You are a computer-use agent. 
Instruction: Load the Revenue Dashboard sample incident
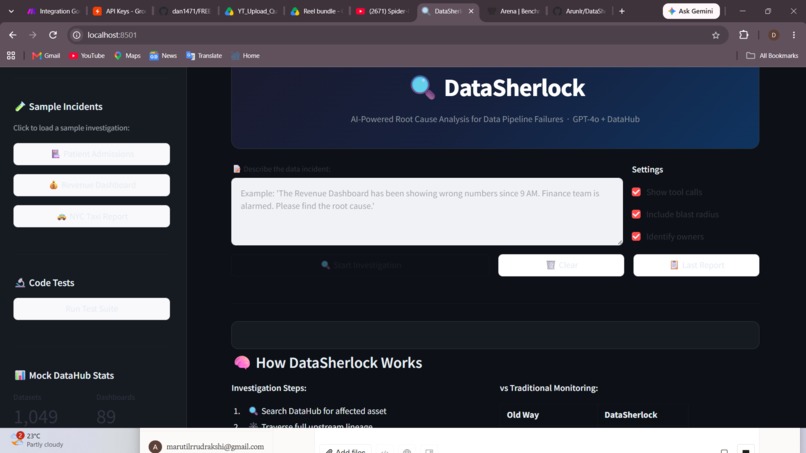(91, 185)
